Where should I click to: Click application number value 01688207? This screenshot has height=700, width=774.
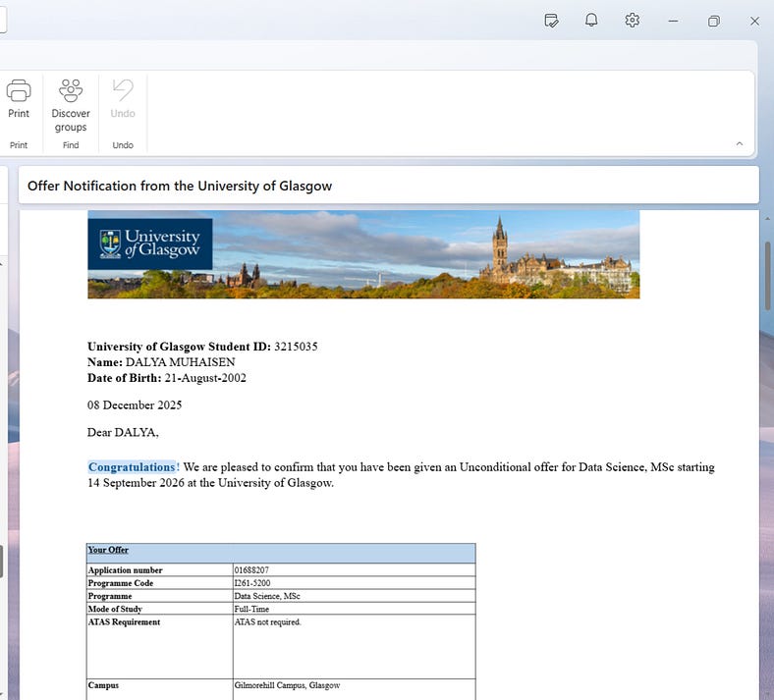251,569
